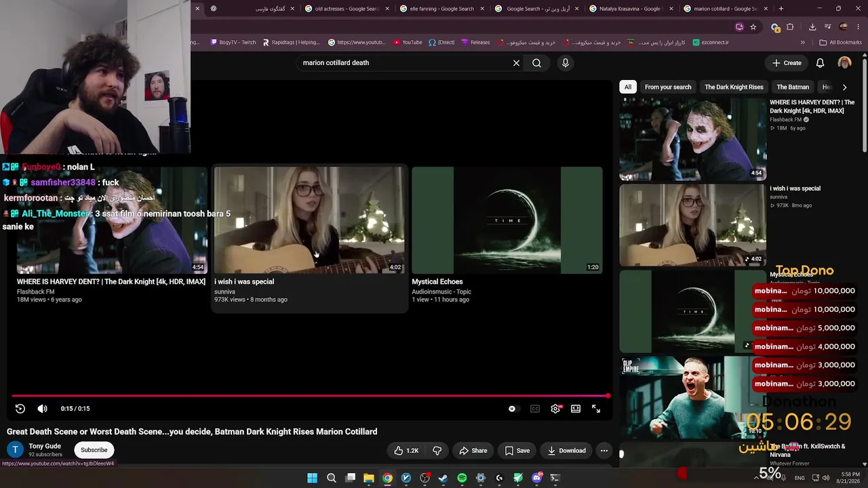Screen dimensions: 868x488
Task: Open the Create menu button
Action: click(x=787, y=63)
